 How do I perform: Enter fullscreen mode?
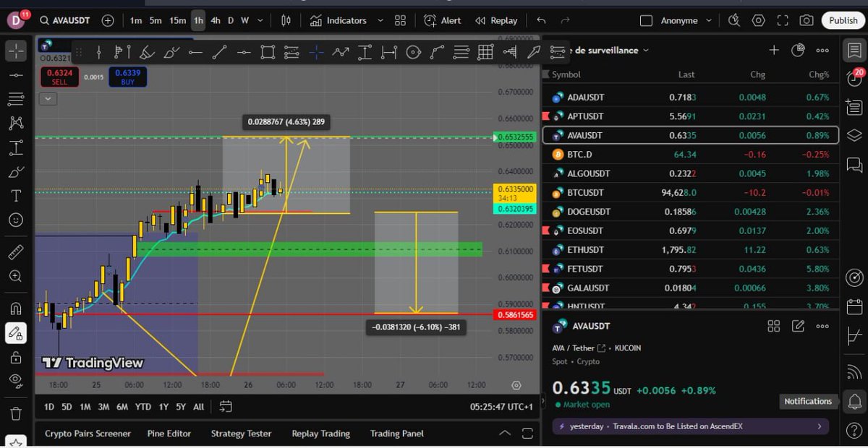coord(783,20)
